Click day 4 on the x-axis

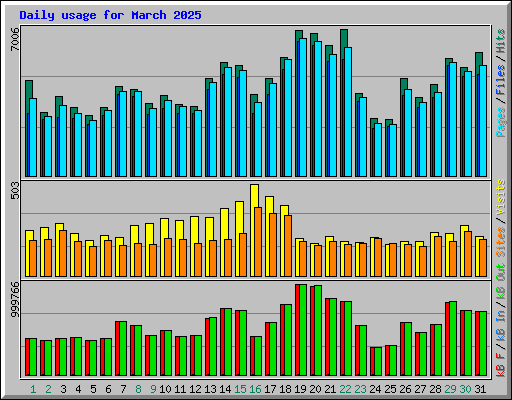click(x=78, y=389)
